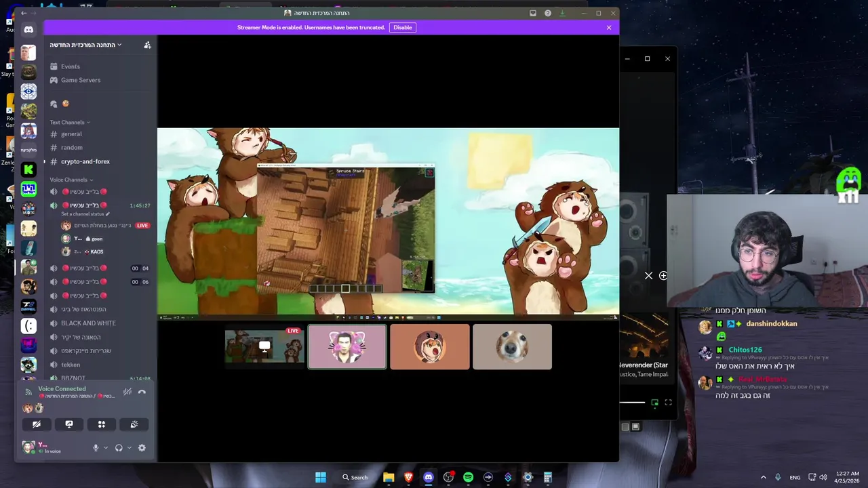Select the bear-costume avatar participant tile

coord(430,347)
